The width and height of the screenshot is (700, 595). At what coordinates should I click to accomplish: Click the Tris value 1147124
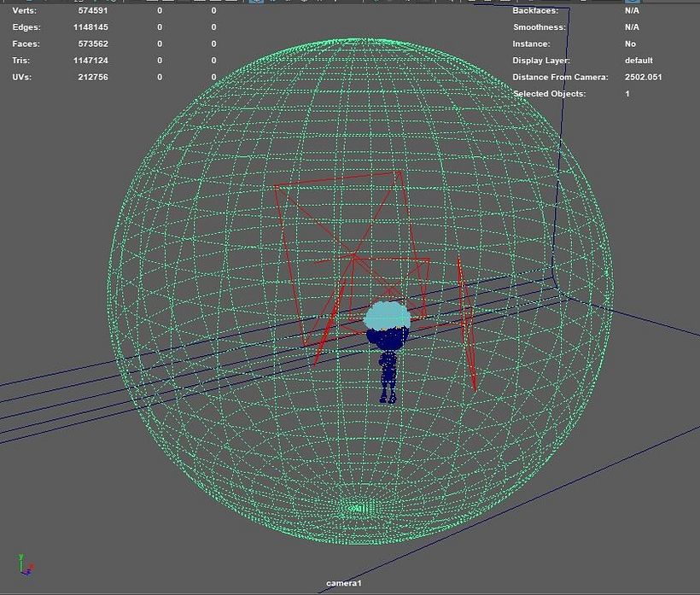point(90,61)
